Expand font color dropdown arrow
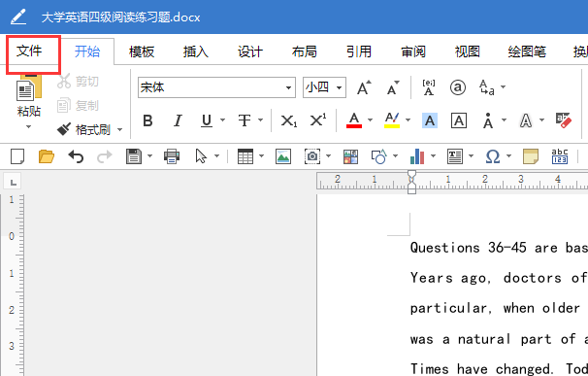Screen dimensions: 588x376 (x=370, y=120)
